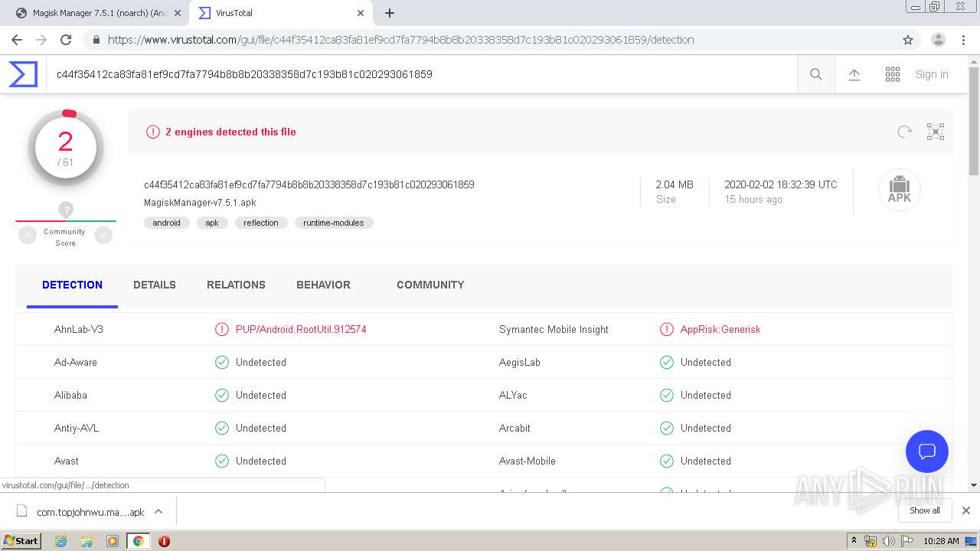This screenshot has width=980, height=551.
Task: Click the Avast-Mobile engine name
Action: [528, 461]
